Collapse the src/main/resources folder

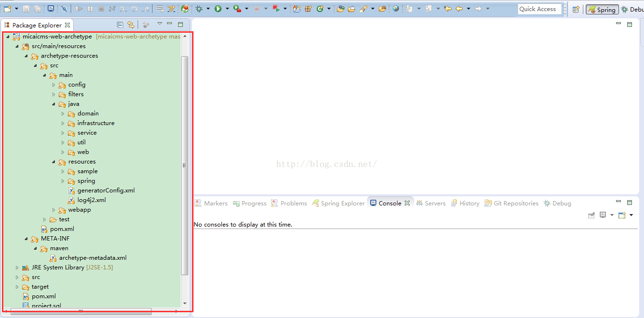click(17, 46)
